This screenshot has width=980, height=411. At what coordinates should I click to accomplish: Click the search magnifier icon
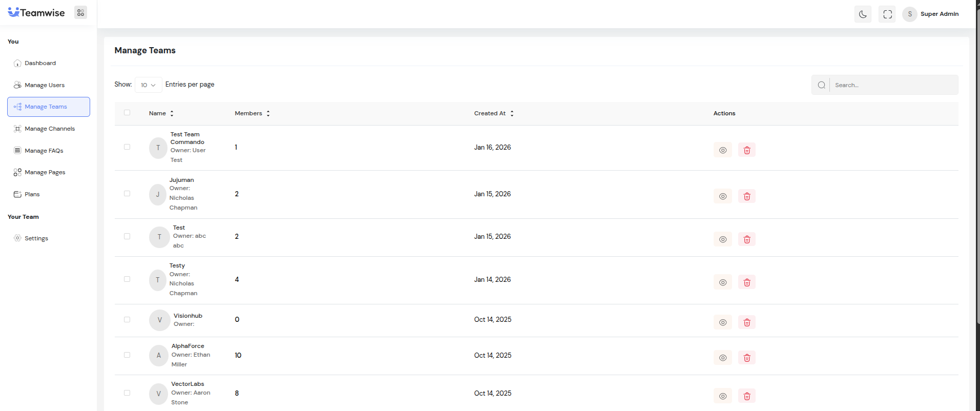click(x=821, y=85)
